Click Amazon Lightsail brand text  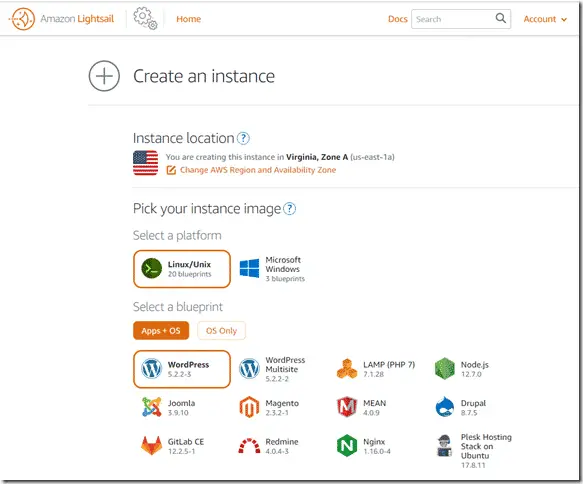pos(77,19)
